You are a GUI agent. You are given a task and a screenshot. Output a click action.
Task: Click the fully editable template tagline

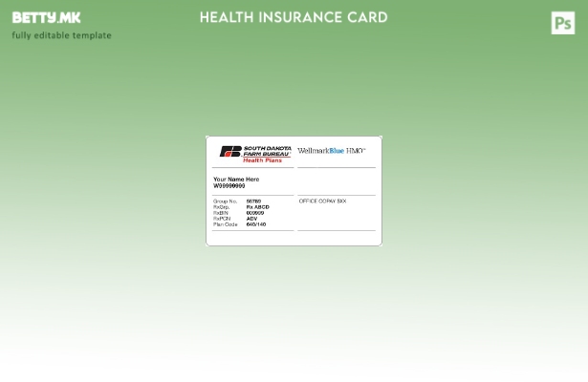pos(61,35)
